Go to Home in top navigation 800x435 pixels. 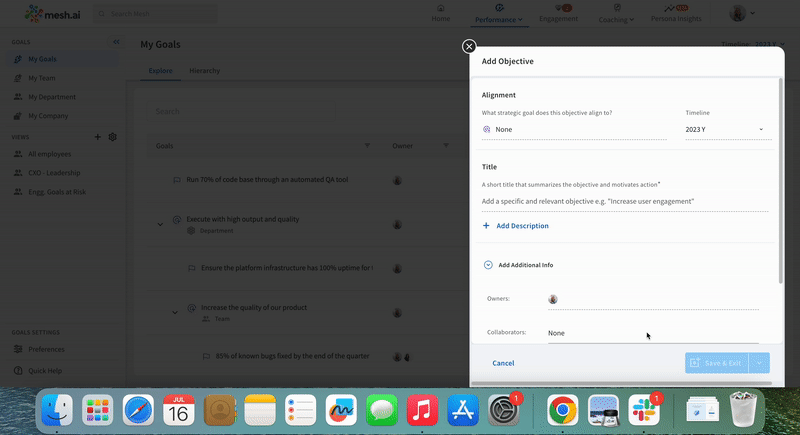441,14
